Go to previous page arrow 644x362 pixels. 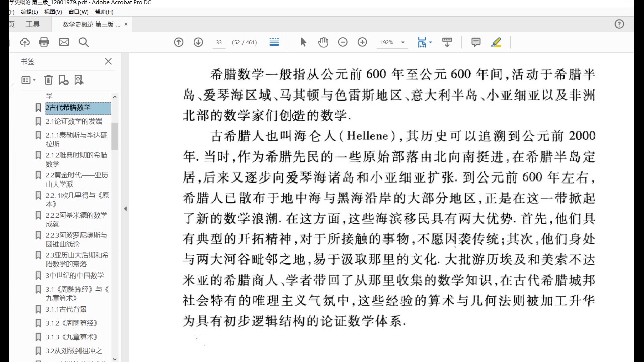(x=179, y=42)
